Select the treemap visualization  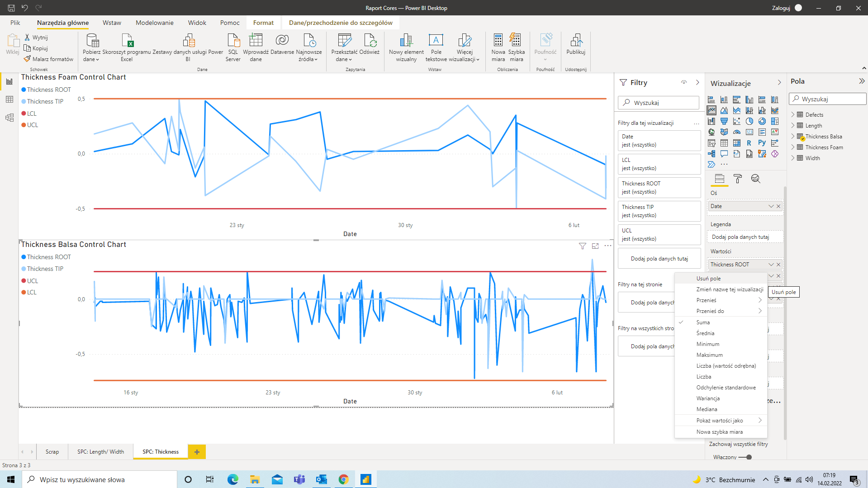point(775,121)
